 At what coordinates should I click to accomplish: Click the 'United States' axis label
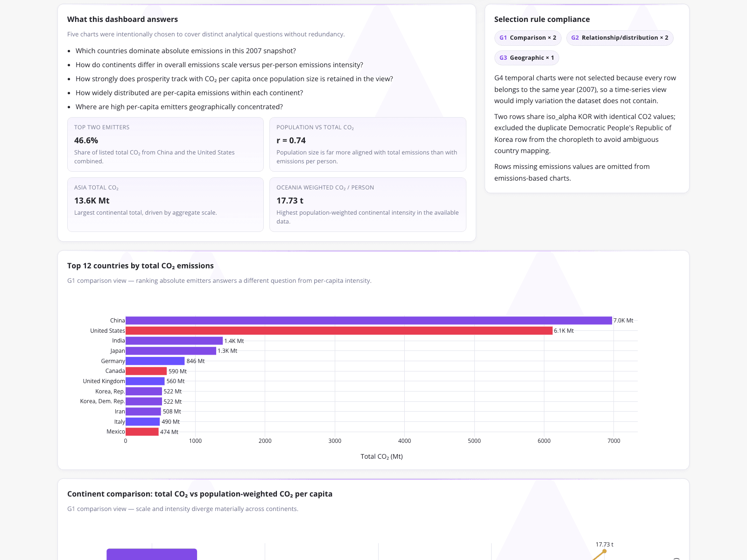tap(107, 331)
